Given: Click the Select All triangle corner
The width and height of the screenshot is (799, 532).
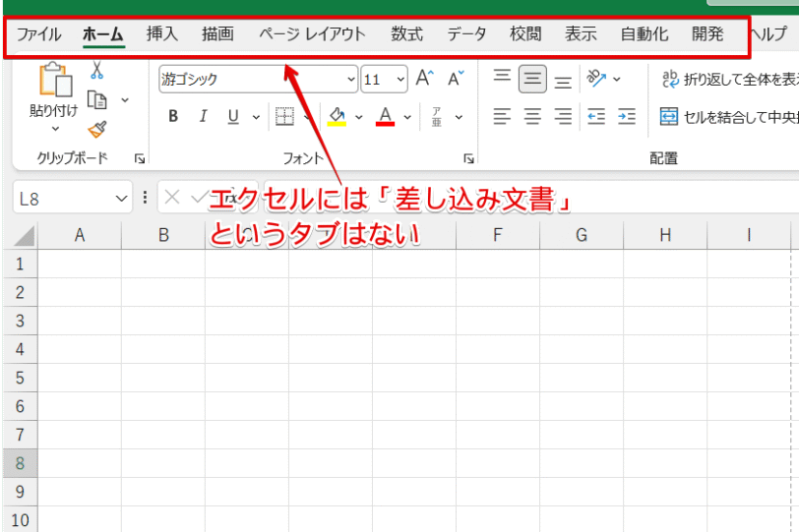Looking at the screenshot, I should tap(24, 236).
